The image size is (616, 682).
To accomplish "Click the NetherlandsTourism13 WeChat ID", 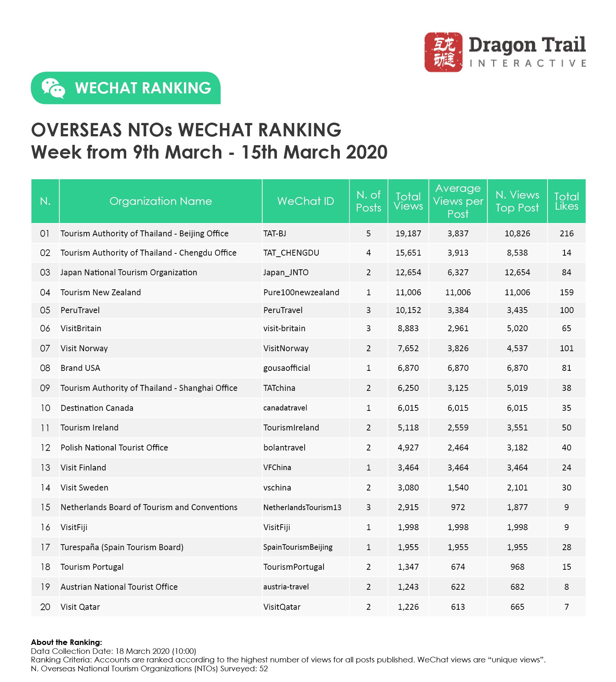I will tap(302, 507).
